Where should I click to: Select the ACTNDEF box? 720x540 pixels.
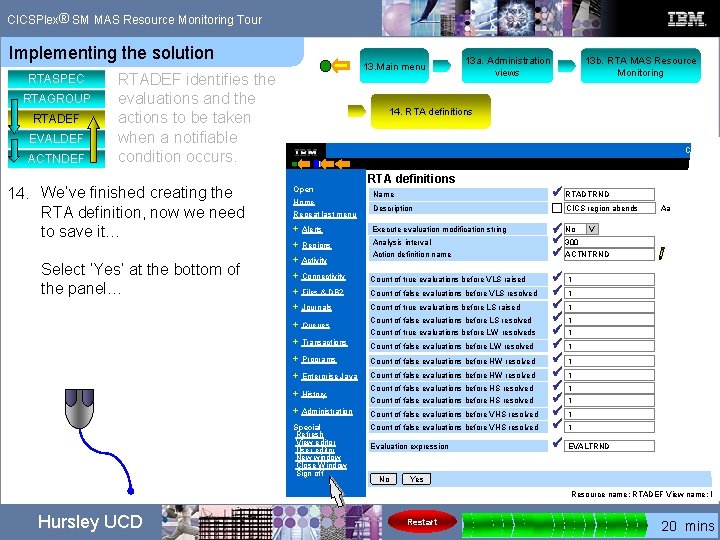click(x=56, y=158)
